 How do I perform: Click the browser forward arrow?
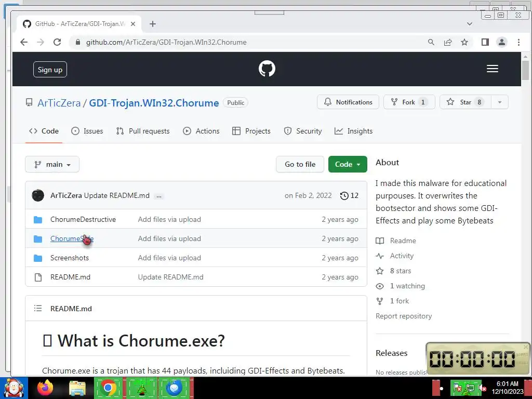(x=41, y=42)
